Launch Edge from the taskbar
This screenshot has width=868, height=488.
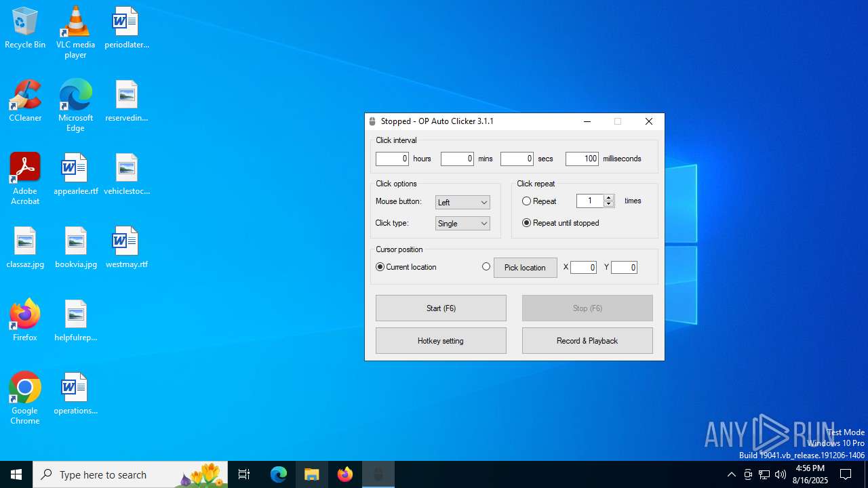coord(279,474)
